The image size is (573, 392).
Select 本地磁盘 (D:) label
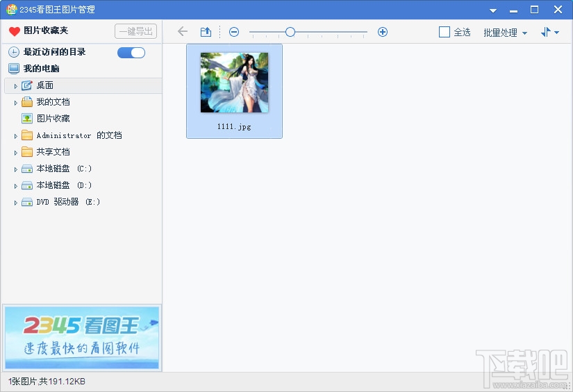(x=64, y=185)
